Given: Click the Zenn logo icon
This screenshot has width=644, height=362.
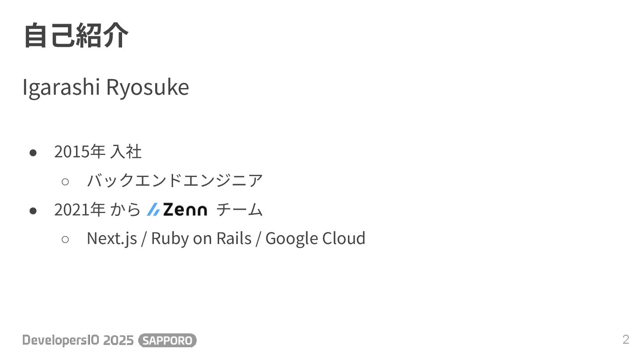Looking at the screenshot, I should coord(177,209).
